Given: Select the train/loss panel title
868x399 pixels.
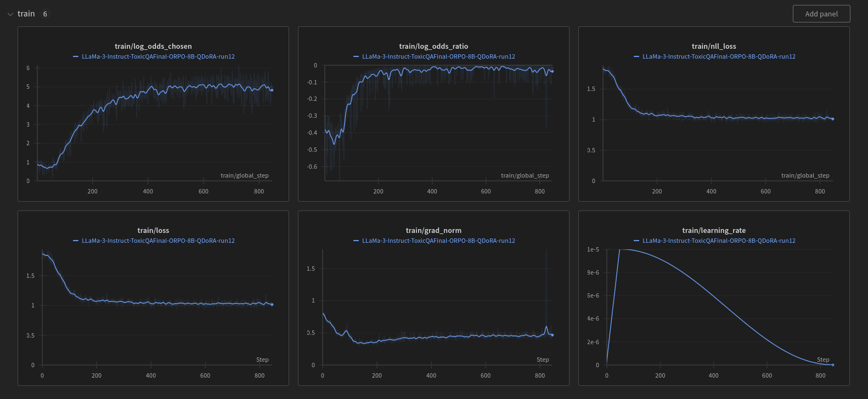Looking at the screenshot, I should click(153, 230).
